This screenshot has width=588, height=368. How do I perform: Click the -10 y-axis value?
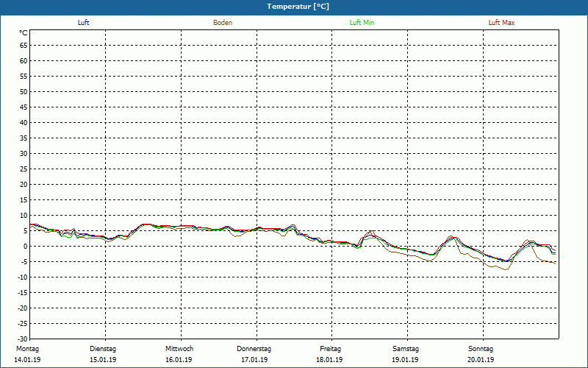(x=23, y=277)
